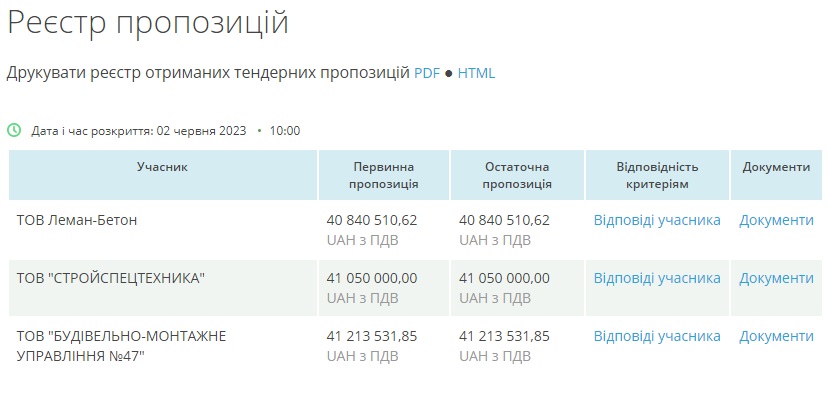Open Відповіді учасника for ТОВ Леман-Бетон
The image size is (829, 399).
click(657, 220)
